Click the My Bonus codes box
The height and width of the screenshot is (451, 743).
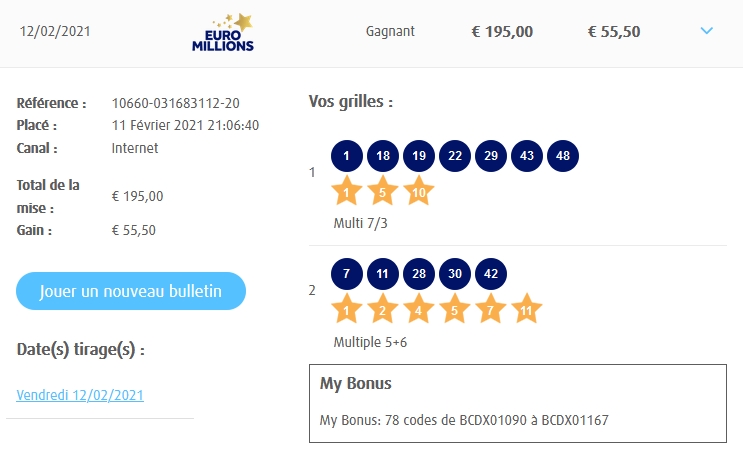click(517, 403)
